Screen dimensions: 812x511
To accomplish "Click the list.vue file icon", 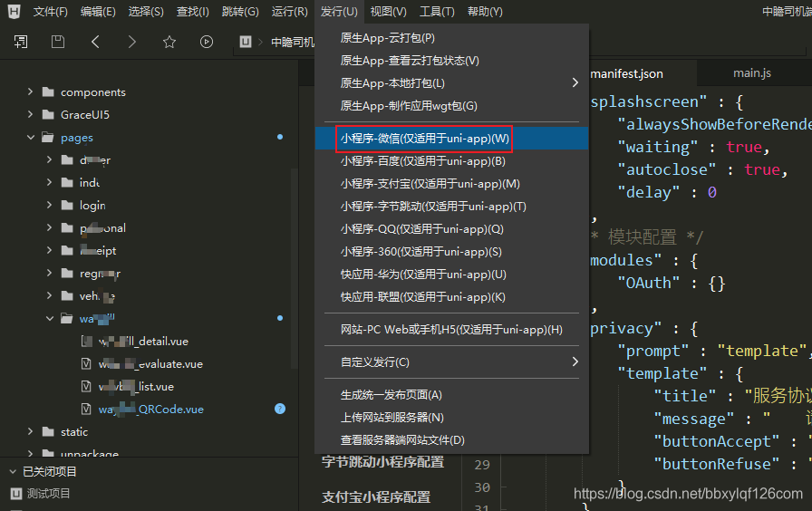I will tap(86, 386).
